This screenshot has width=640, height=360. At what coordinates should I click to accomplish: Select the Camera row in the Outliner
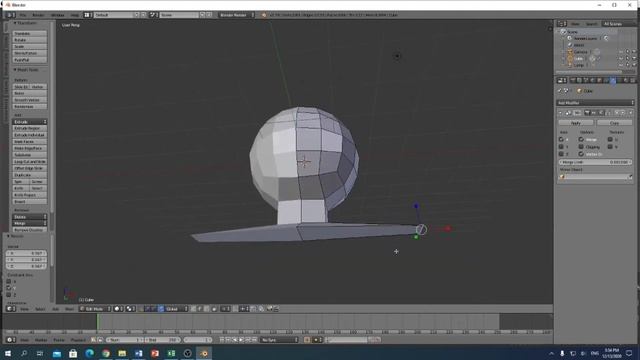click(580, 52)
